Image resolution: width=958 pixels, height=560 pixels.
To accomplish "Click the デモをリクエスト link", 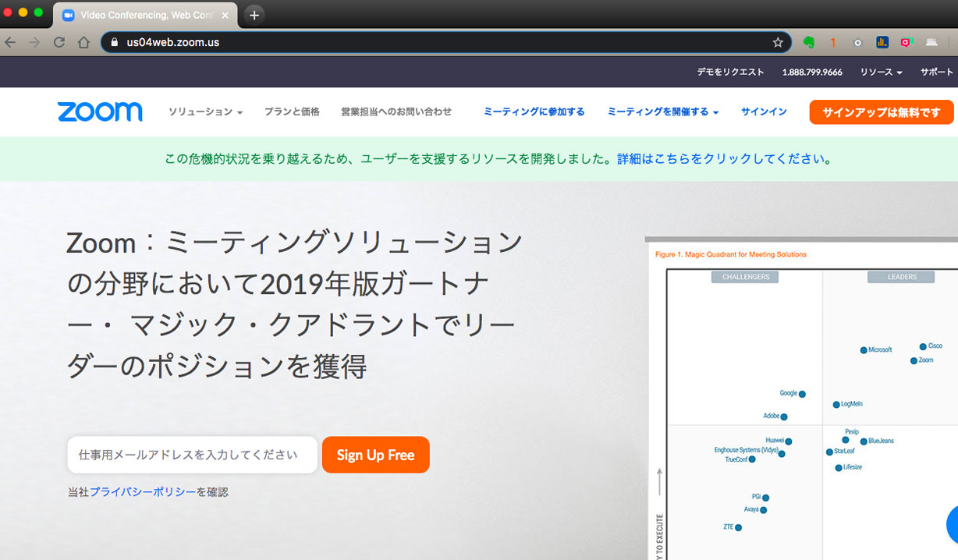I will (730, 72).
